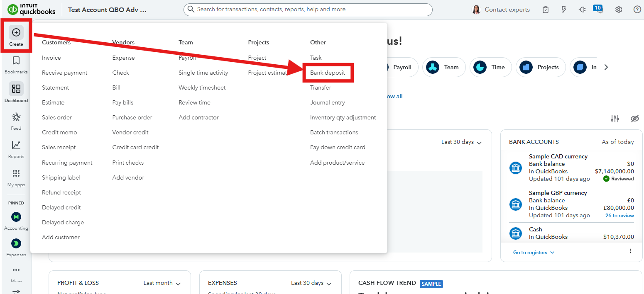Show more shortcuts with right chevron
The image size is (644, 294).
606,67
